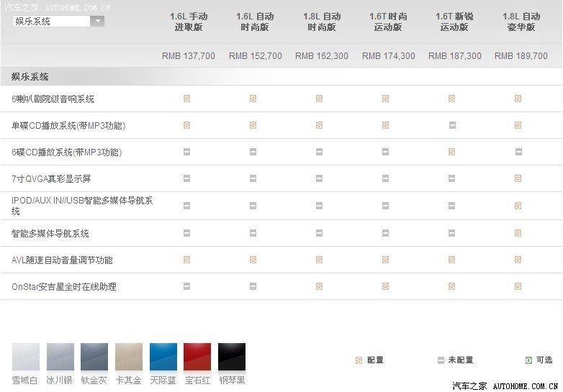
Task: Click the 配置 legend S icon
Action: 359,360
